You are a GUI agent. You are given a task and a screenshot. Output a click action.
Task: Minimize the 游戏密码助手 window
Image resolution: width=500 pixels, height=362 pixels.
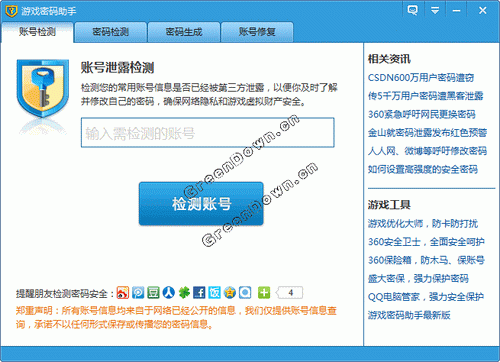[456, 10]
